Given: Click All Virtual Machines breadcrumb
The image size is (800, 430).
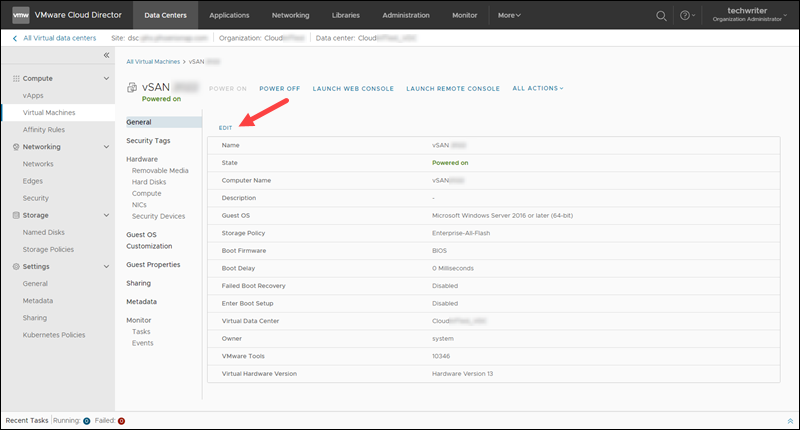Looking at the screenshot, I should click(153, 62).
